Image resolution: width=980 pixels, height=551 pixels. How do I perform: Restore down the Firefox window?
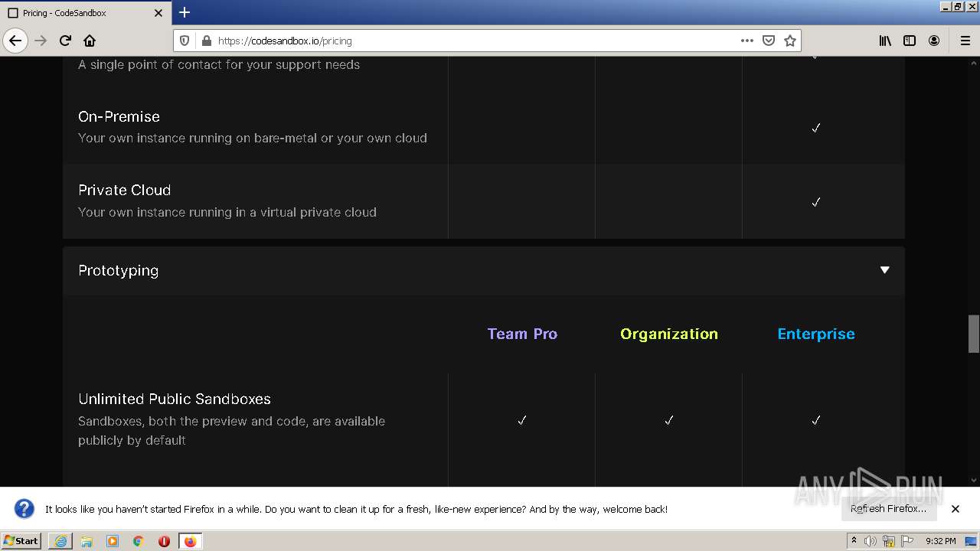click(957, 6)
